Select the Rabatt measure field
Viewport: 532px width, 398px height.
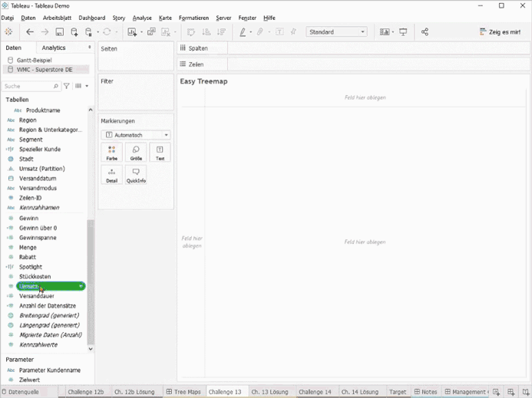pyautogui.click(x=28, y=257)
